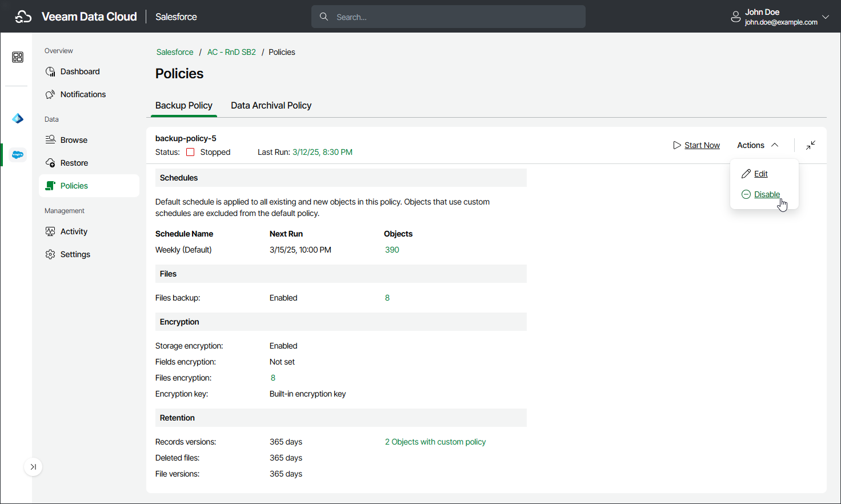Click the Notifications bell icon

coord(50,94)
